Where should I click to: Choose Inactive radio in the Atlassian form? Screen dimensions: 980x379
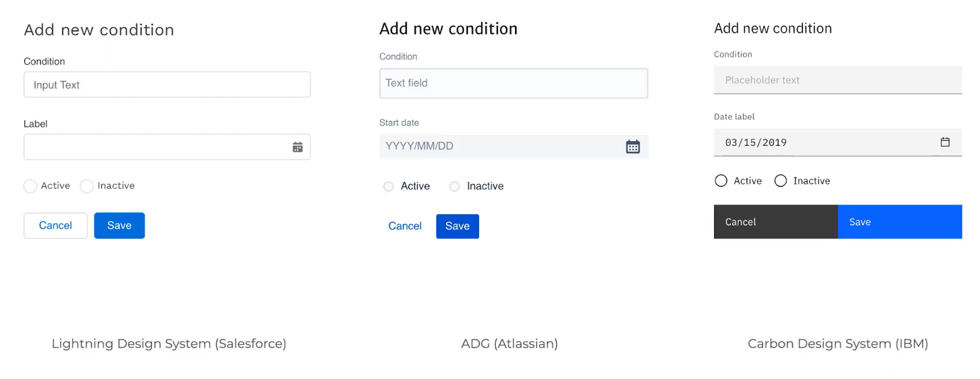tap(454, 186)
